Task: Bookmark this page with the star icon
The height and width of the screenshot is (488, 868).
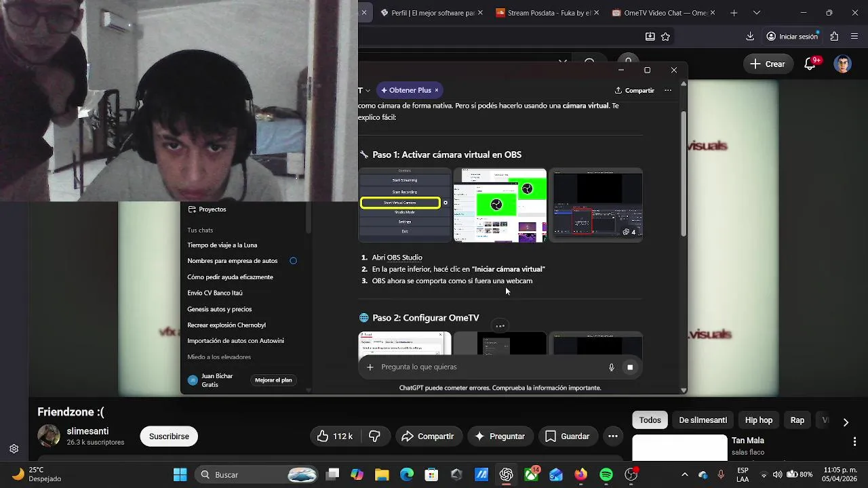Action: pos(665,37)
